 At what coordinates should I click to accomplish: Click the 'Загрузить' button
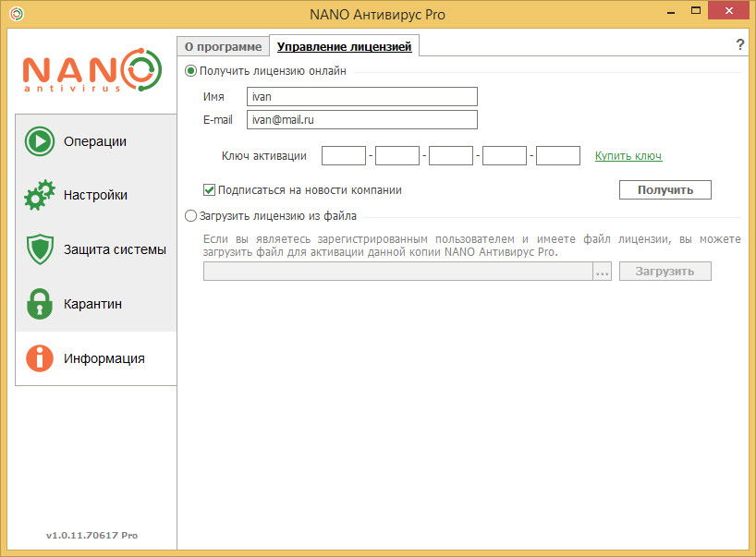pyautogui.click(x=665, y=272)
